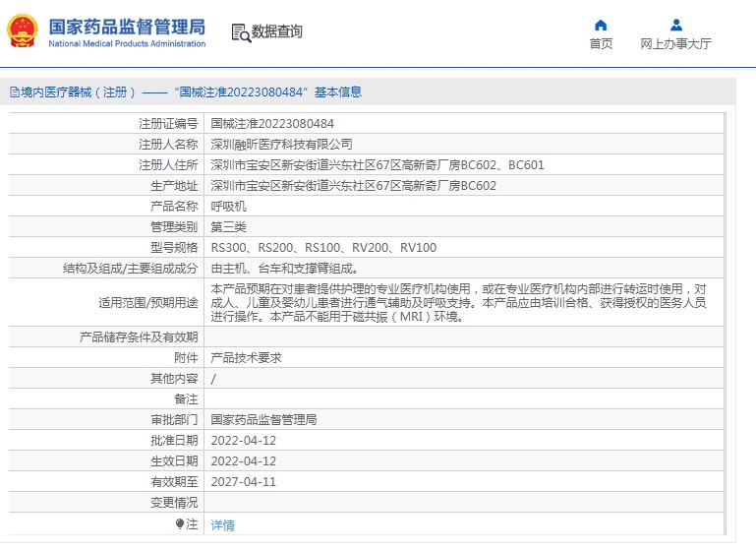The width and height of the screenshot is (756, 550).
Task: Click the 批准日期 label
Action: [174, 441]
